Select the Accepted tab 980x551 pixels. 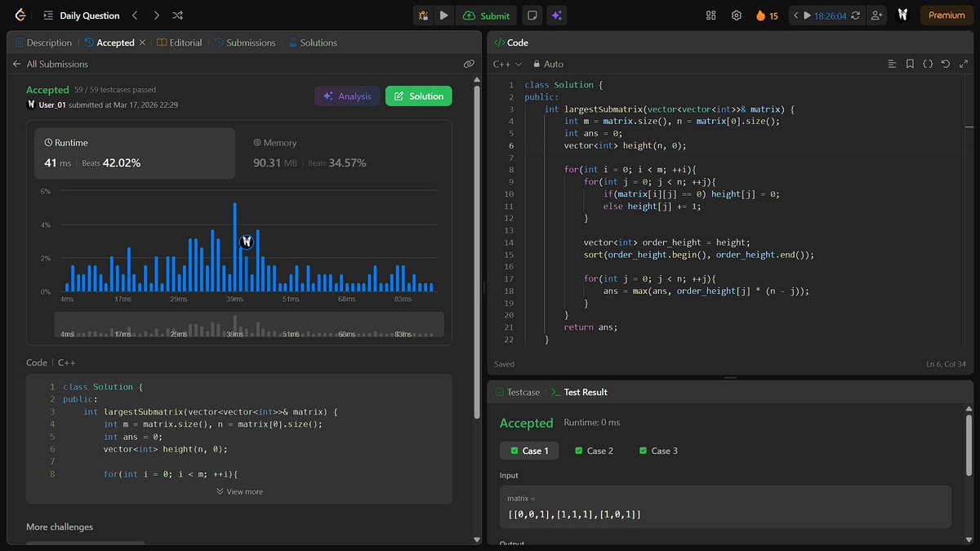pos(109,42)
